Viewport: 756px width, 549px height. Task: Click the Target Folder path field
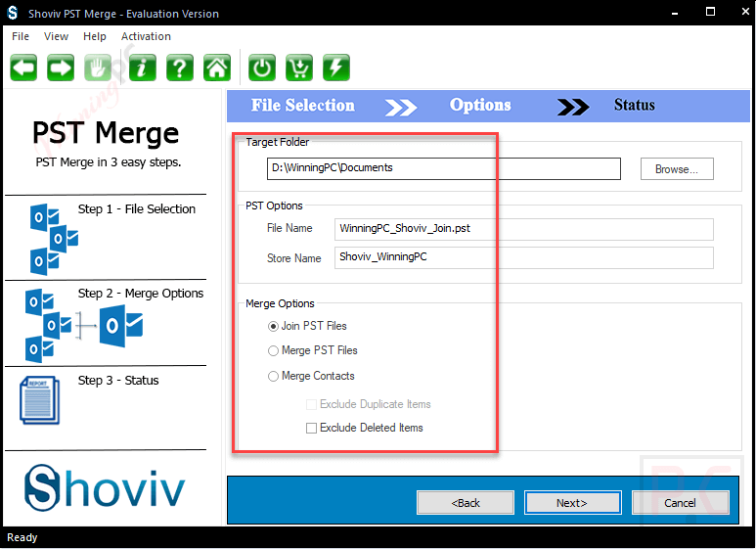(x=444, y=169)
